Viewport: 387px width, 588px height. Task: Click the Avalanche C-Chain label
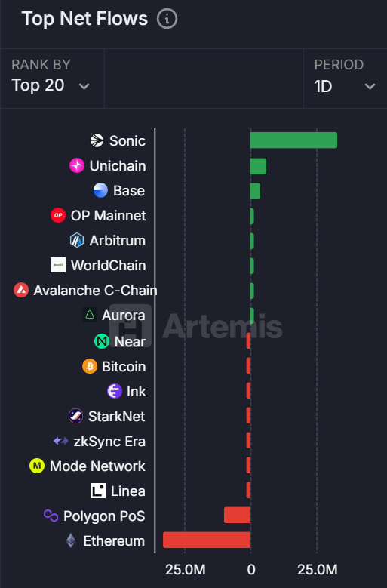point(95,291)
